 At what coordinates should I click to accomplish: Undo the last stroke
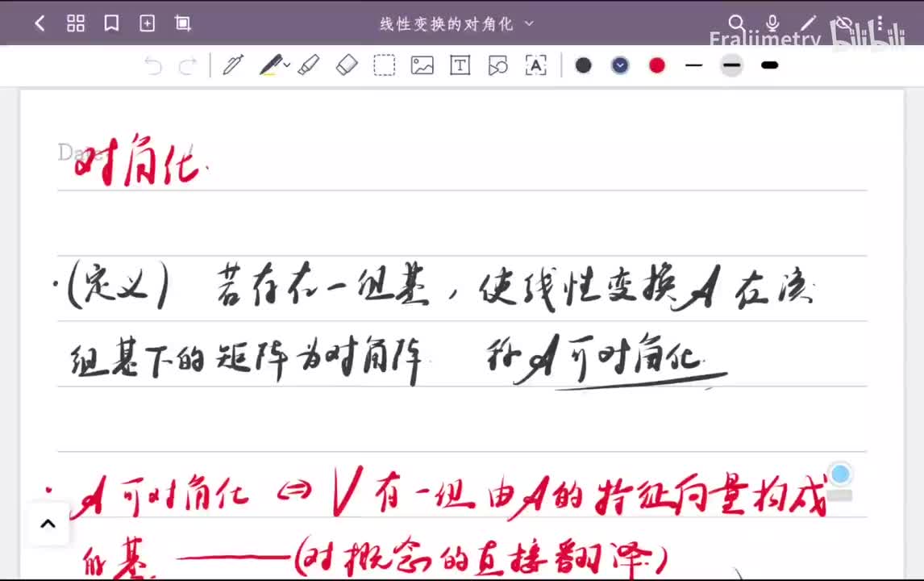pos(153,65)
